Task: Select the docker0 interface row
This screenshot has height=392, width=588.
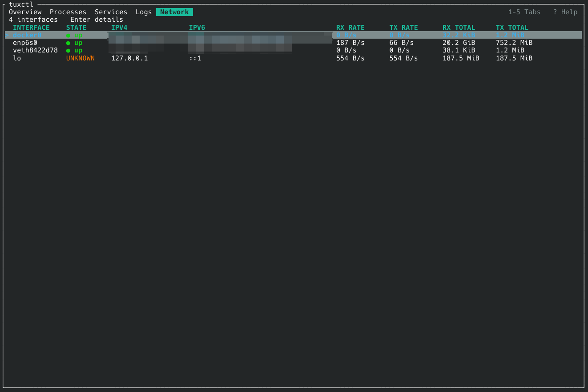Action: (x=293, y=35)
